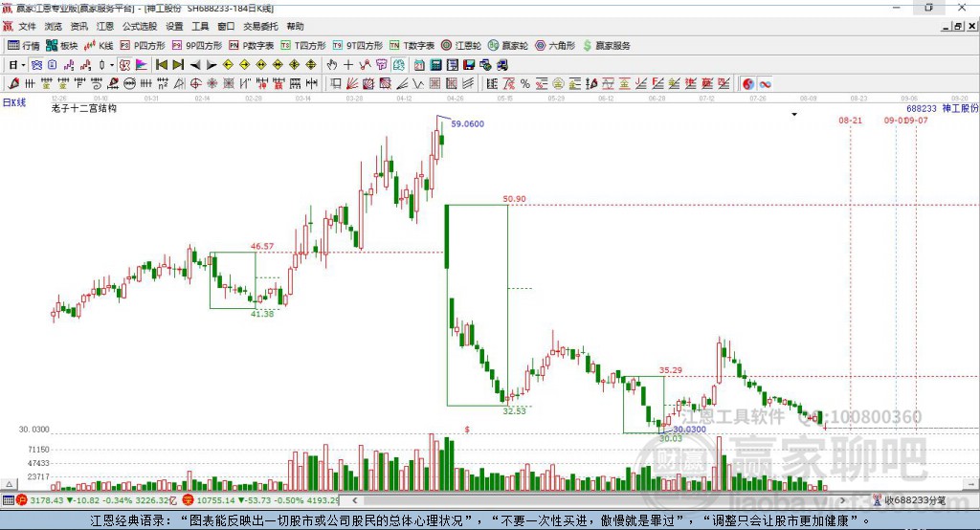
Task: Click the 688233 神工股份 stock title
Action: (942, 109)
